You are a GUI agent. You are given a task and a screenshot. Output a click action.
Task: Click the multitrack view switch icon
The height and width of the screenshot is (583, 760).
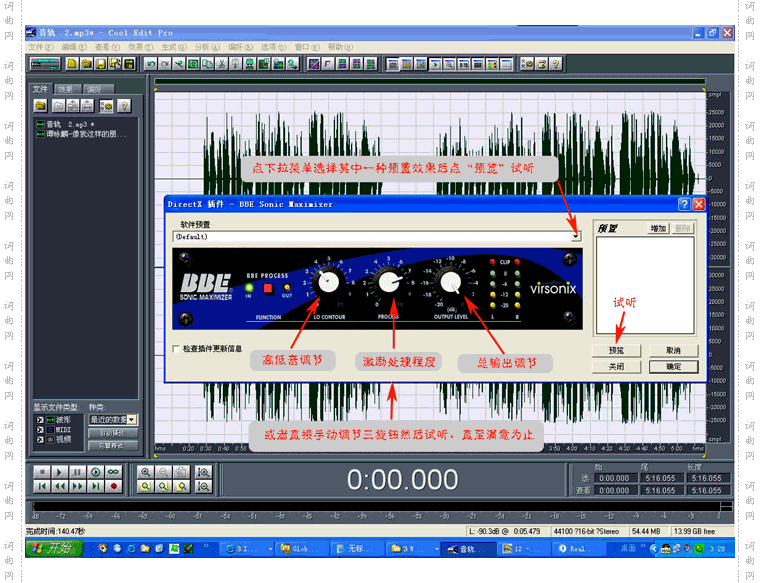45,64
